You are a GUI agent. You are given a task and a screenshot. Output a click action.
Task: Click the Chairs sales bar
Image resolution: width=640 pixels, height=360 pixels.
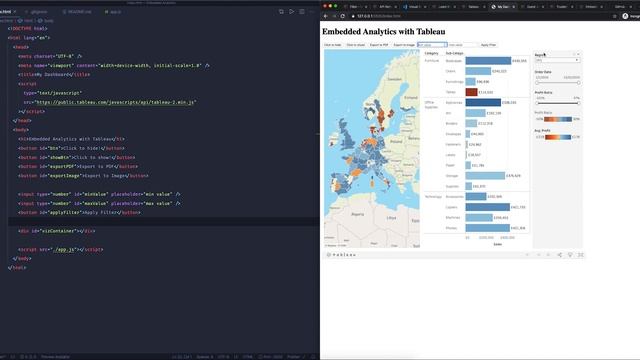478,71
